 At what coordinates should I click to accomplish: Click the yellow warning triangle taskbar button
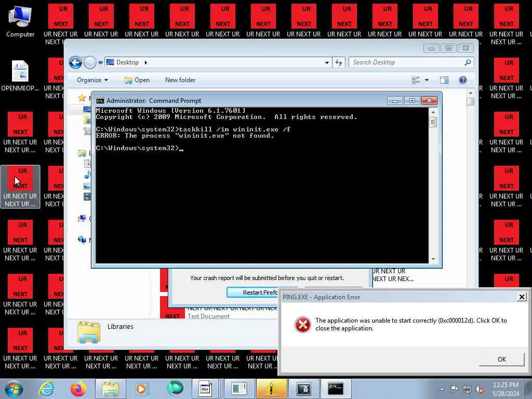click(271, 389)
